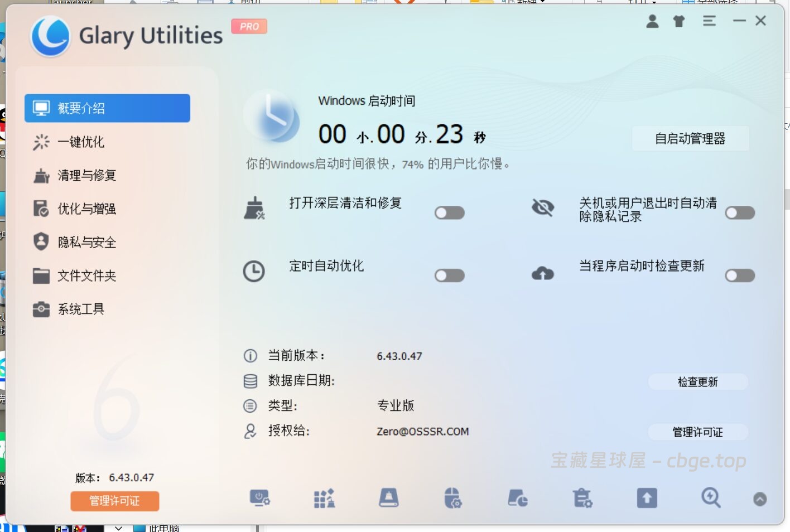Click the broom icon beside 打开深层清洁和修复
790x532 pixels.
point(254,208)
